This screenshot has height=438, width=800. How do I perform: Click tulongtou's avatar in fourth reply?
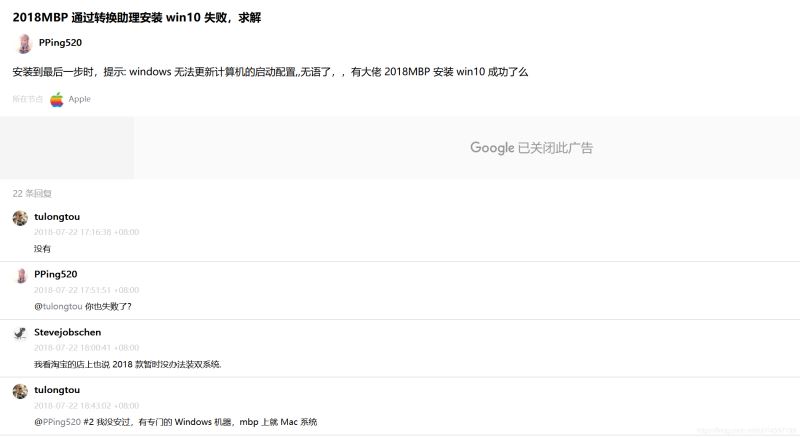pyautogui.click(x=20, y=391)
